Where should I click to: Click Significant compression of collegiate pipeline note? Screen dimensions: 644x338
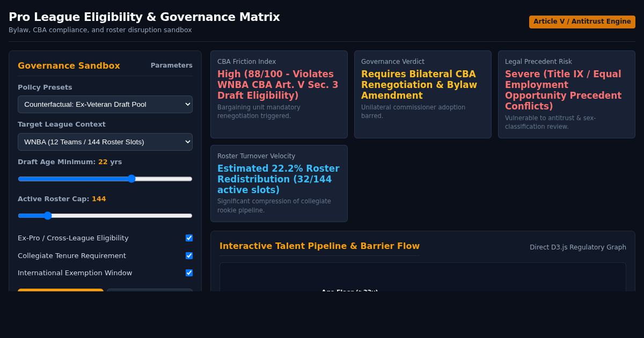pos(274,206)
